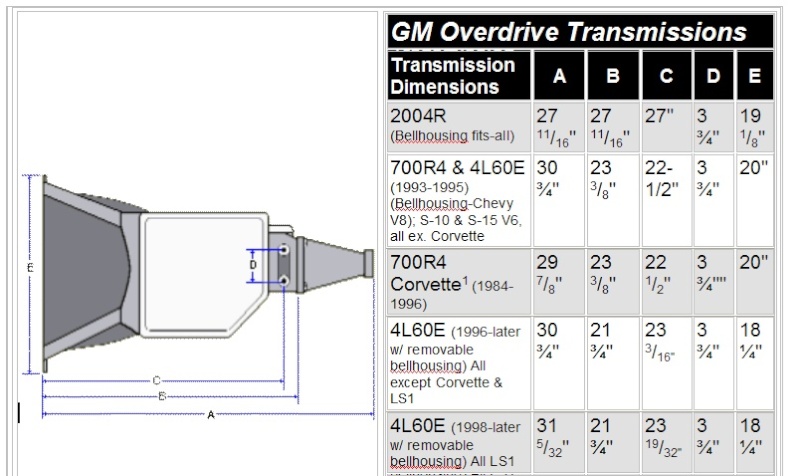This screenshot has width=800, height=476.
Task: Click the 700R4 & 4L60E row's D value
Action: pos(713,201)
